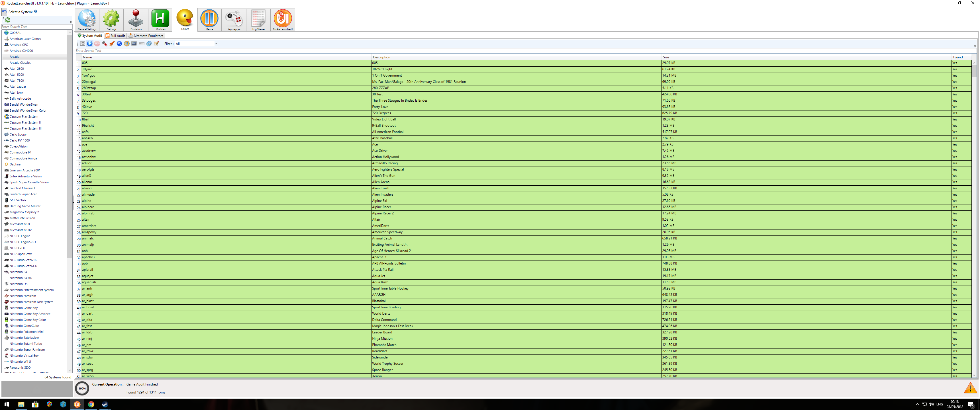Click the small orange pause icon in toolbar

[127, 44]
